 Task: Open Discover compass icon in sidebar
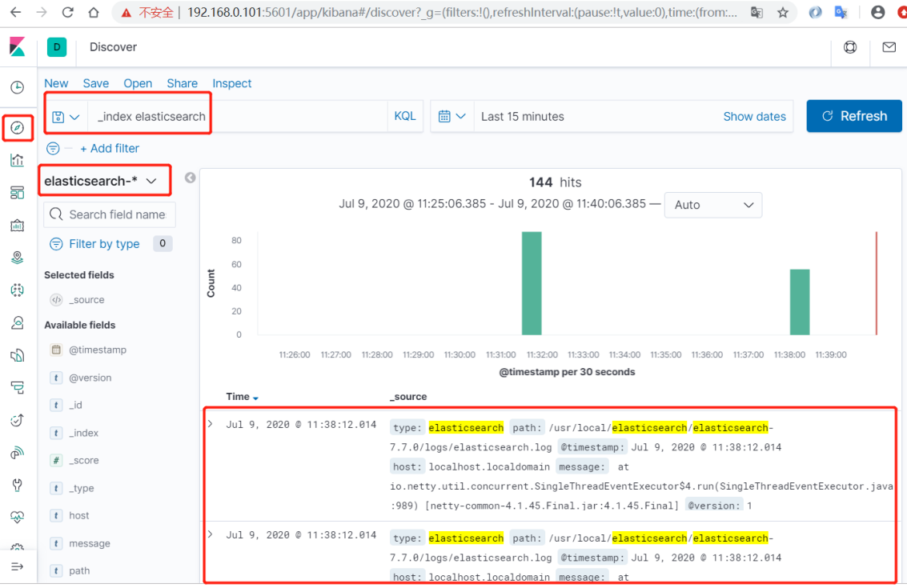(18, 128)
